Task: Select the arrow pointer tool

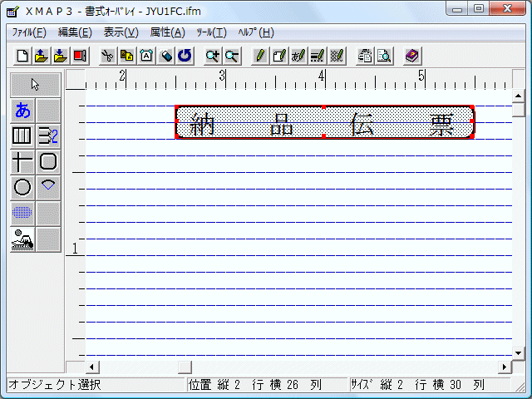Action: pyautogui.click(x=35, y=85)
